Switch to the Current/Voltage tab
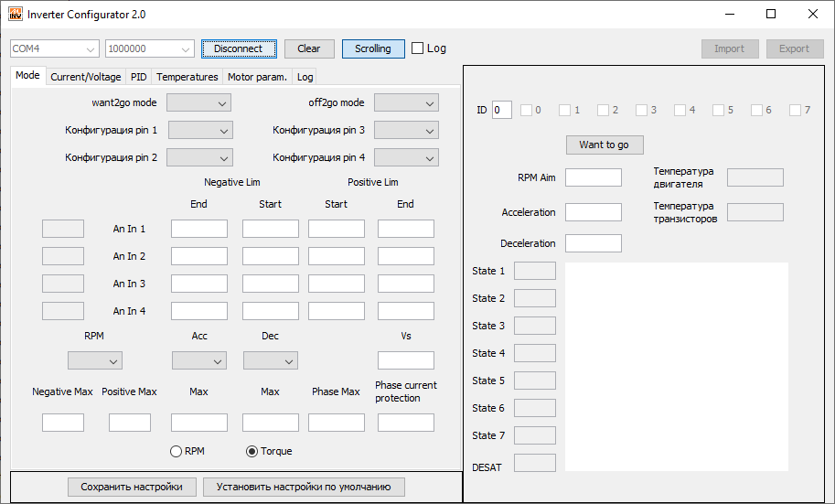Screen dimensions: 835x504 [x=85, y=77]
